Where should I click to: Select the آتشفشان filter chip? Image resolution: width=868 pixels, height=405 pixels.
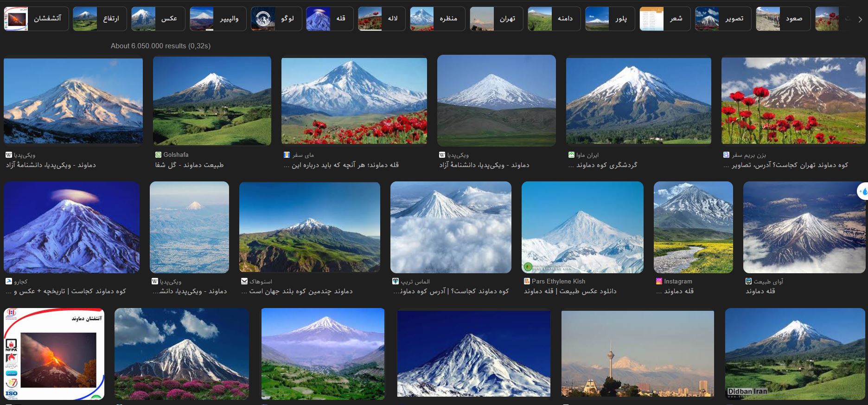[x=36, y=19]
